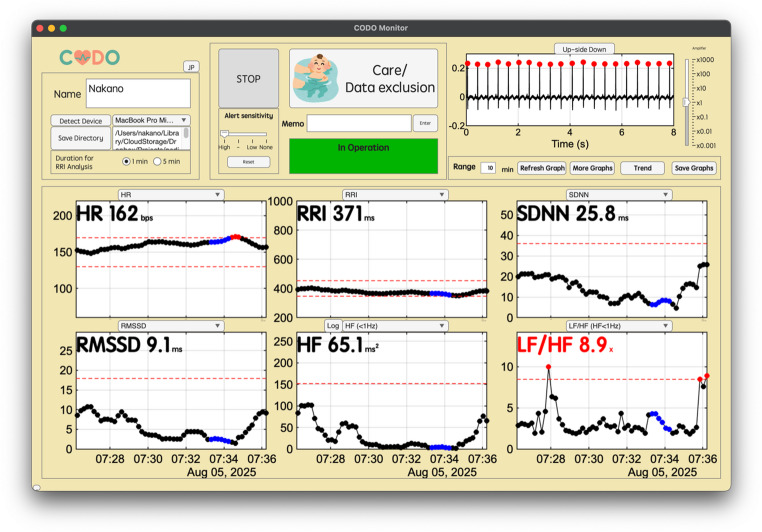Click the Save Directory button
This screenshot has height=532, width=762.
point(81,138)
